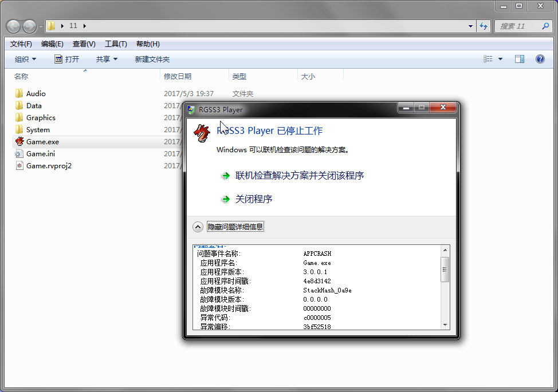
Task: Click the green arrow beside 联机检查解决方案
Action: (226, 176)
